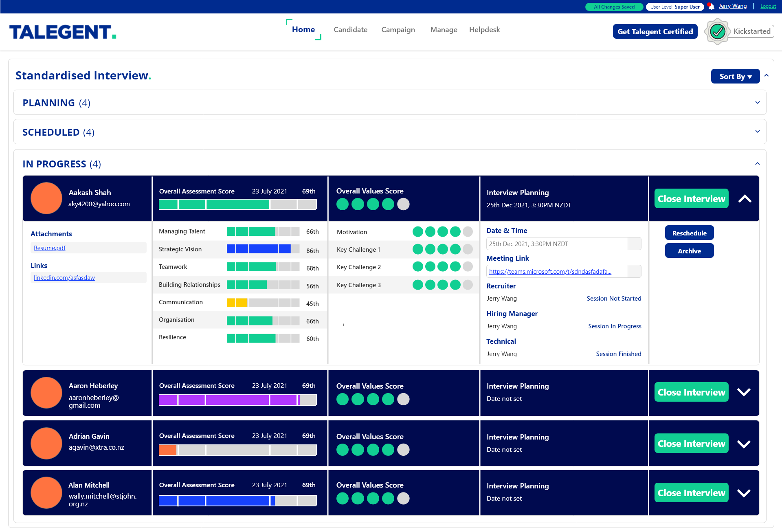782x532 pixels.
Task: Click Alan Mitchell's orange avatar
Action: coord(46,492)
